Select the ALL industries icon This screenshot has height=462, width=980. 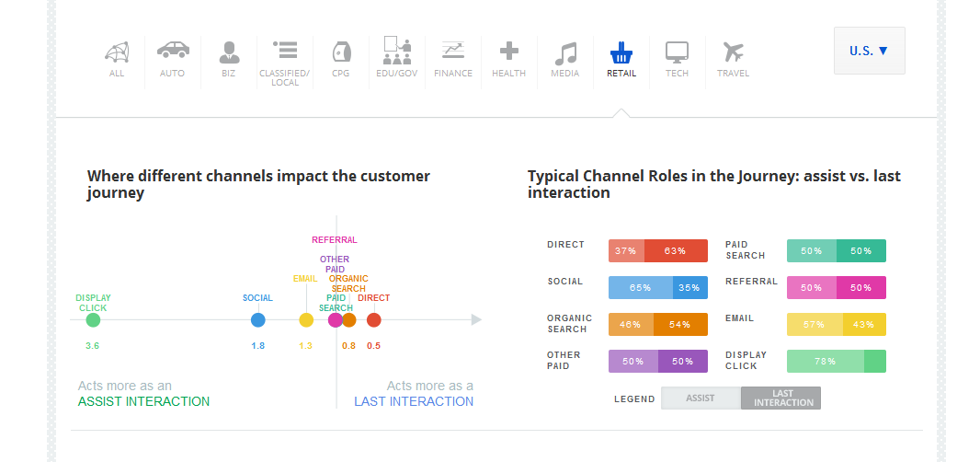[x=117, y=52]
